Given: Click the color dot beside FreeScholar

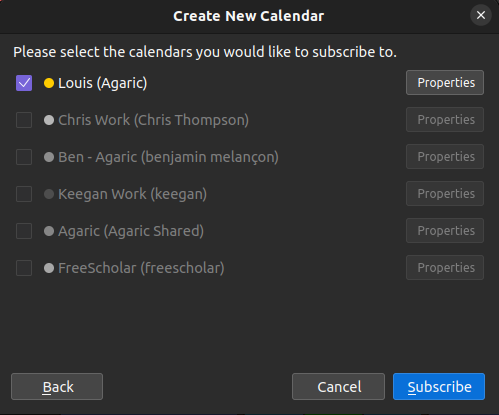Looking at the screenshot, I should click(49, 268).
